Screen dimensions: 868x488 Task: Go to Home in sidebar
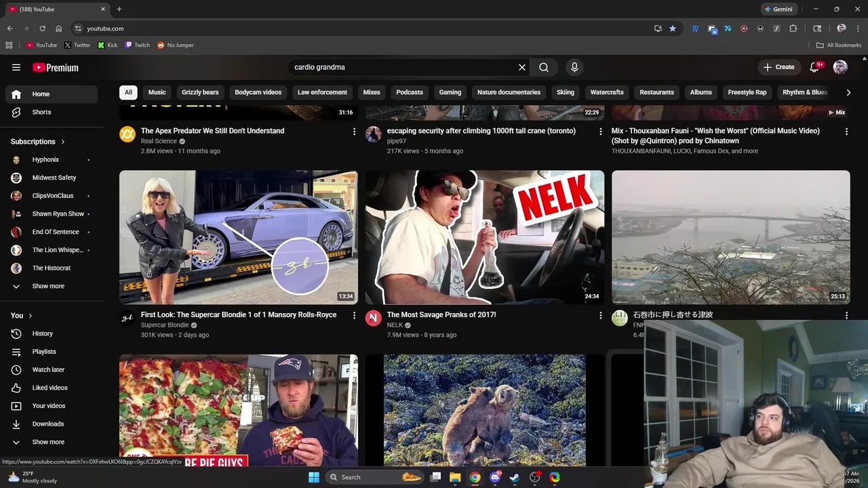[x=52, y=94]
